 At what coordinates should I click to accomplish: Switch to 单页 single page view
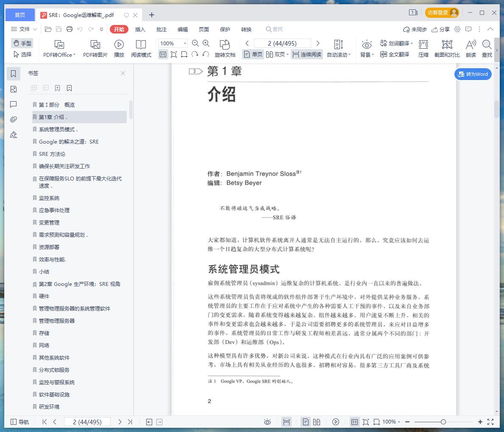point(253,54)
